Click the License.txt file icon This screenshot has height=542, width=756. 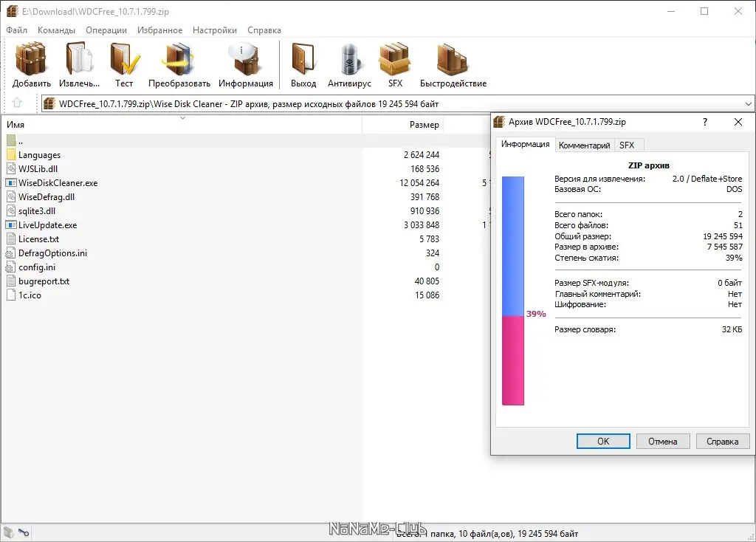12,239
